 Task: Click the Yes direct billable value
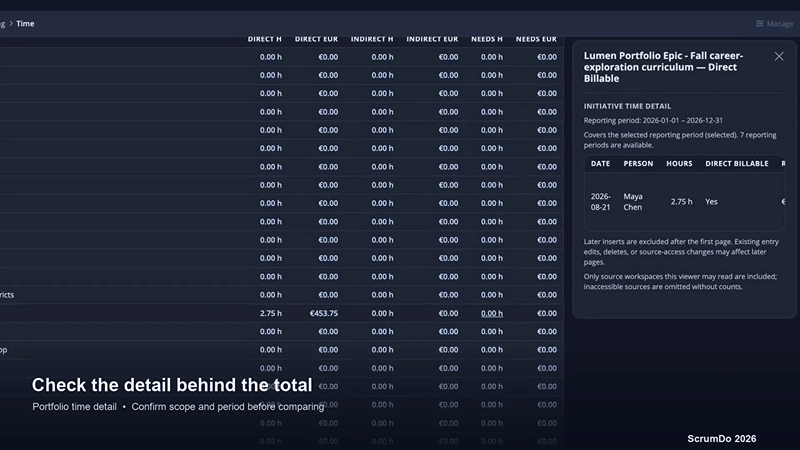(711, 202)
